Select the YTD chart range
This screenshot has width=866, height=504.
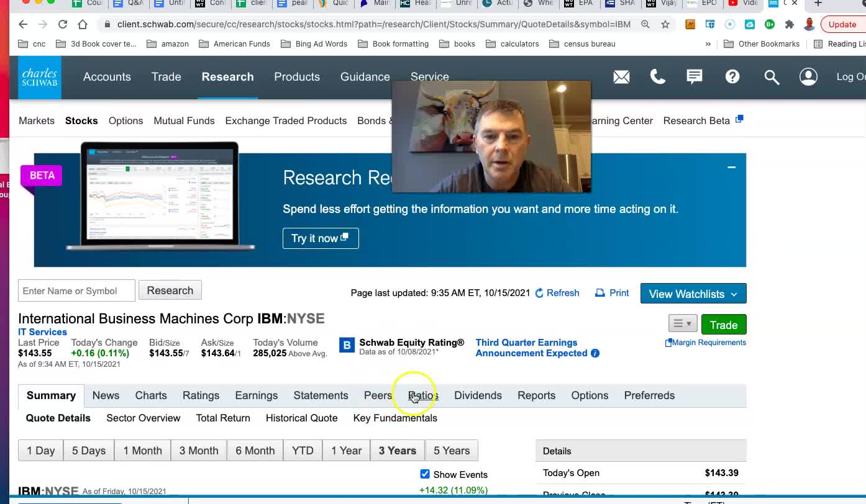coord(303,451)
